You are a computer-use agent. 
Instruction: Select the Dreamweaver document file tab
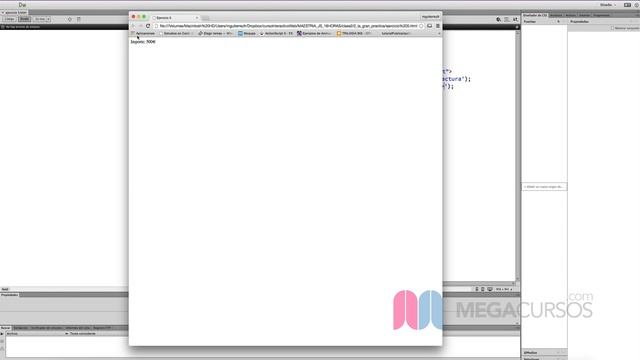point(15,12)
